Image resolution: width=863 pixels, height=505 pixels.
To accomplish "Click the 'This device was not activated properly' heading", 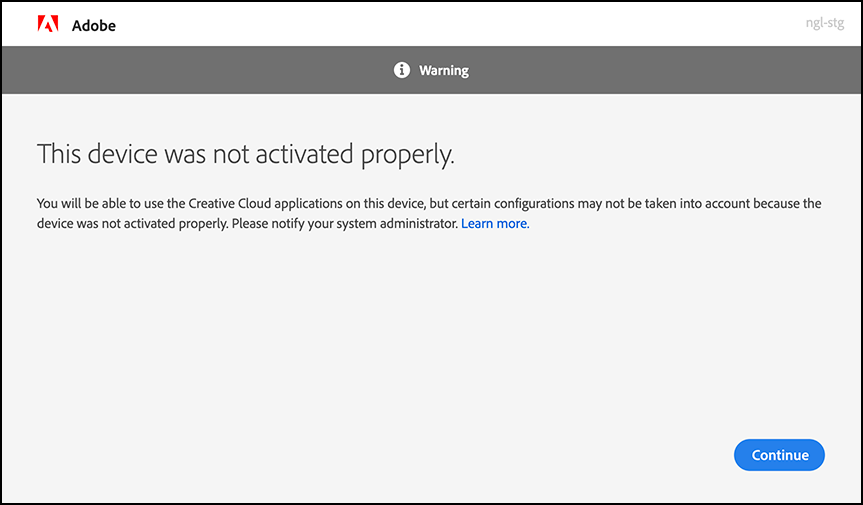I will (x=245, y=155).
